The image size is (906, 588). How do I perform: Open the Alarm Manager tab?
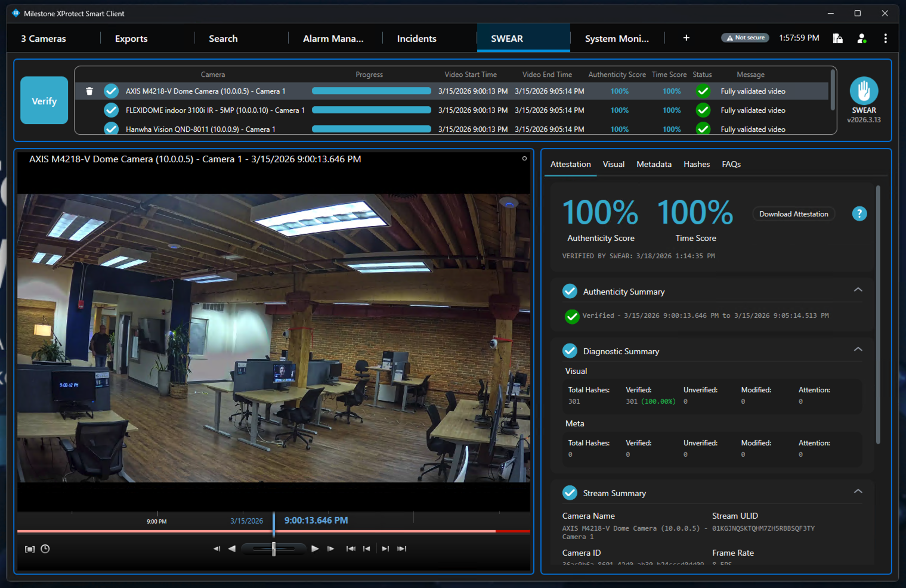pos(333,39)
